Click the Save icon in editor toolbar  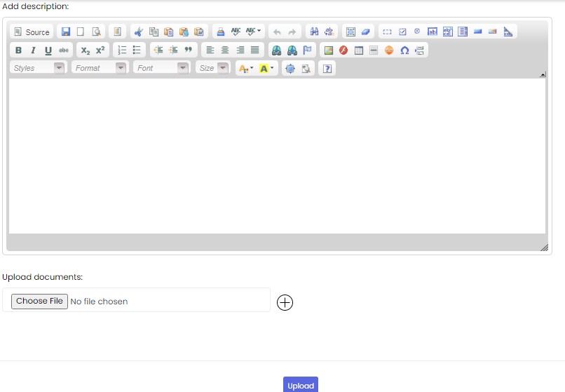tap(66, 32)
